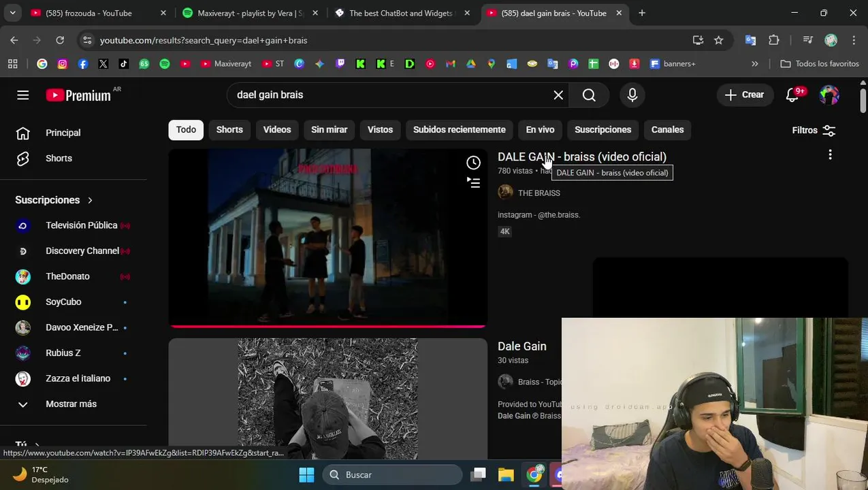Open a new browser tab

pos(641,13)
